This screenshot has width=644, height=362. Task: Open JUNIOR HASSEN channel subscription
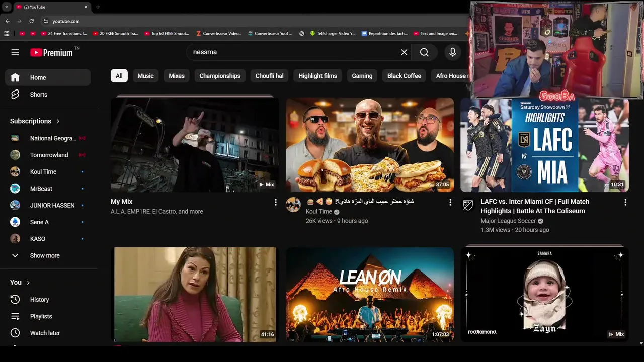click(48, 205)
